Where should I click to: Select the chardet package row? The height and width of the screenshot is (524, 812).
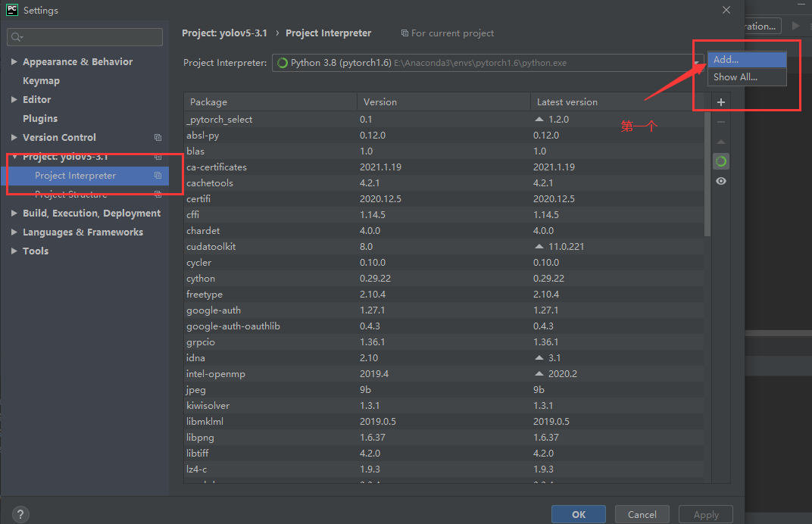pyautogui.click(x=444, y=231)
